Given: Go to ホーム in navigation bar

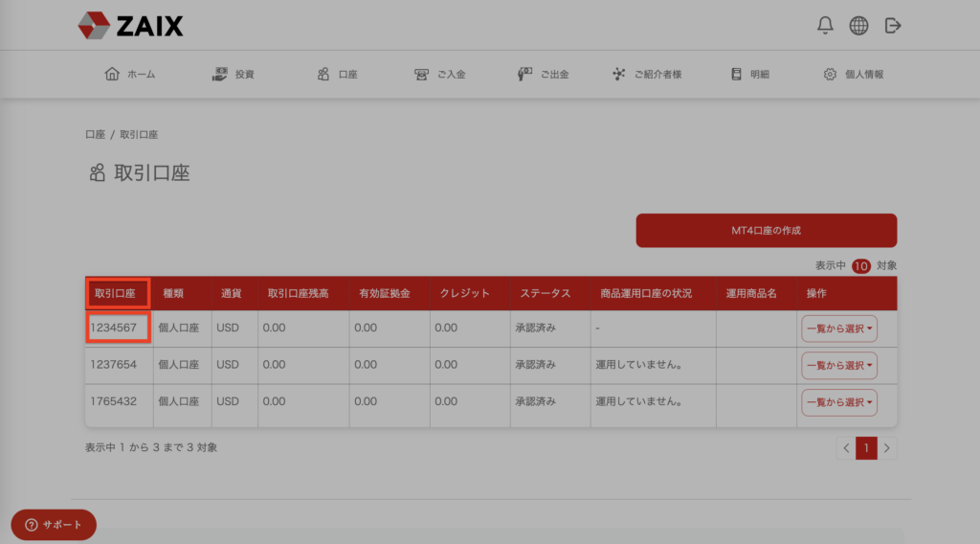Looking at the screenshot, I should coord(129,75).
